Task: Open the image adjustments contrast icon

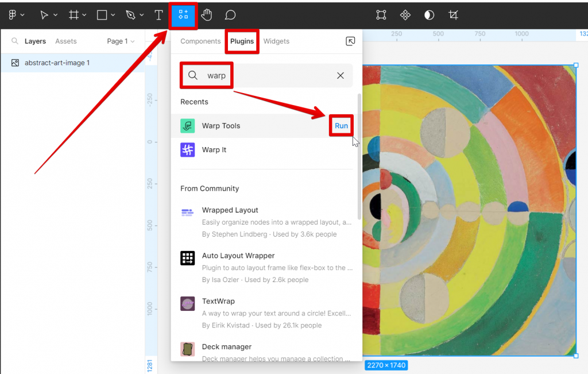Action: click(429, 15)
